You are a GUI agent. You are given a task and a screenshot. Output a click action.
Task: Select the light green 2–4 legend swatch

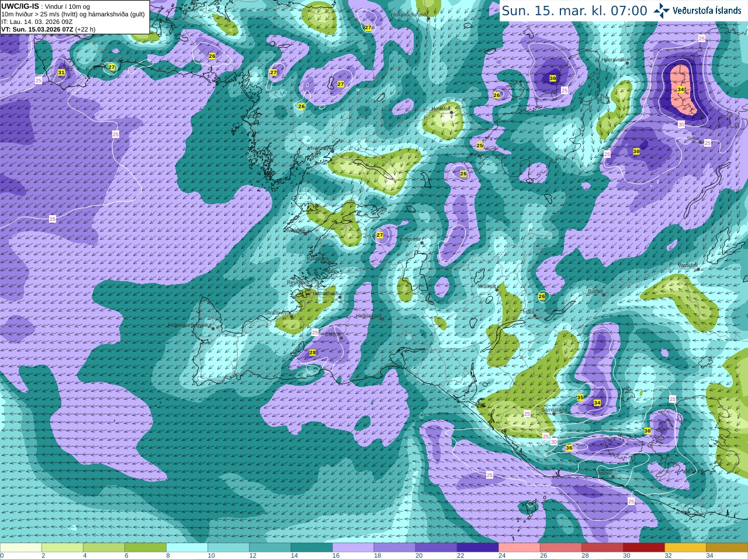63,548
